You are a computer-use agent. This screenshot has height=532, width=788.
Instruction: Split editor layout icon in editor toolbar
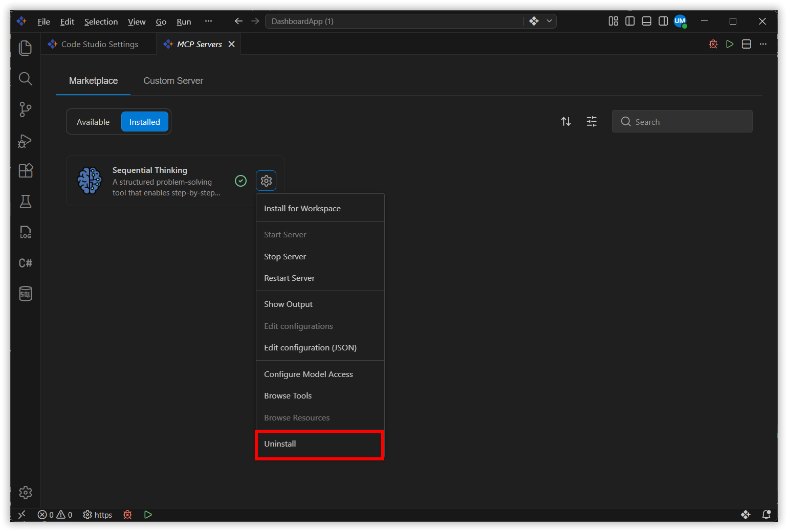tap(747, 44)
